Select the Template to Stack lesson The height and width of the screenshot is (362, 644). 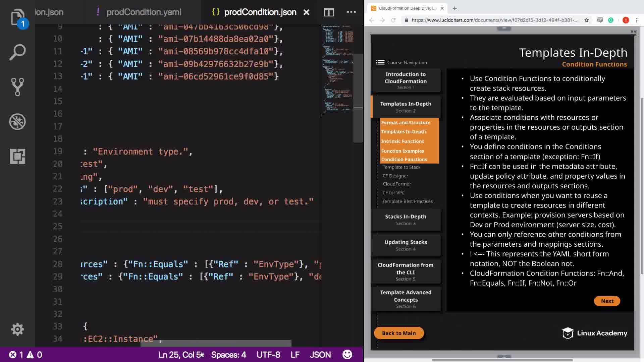(401, 167)
